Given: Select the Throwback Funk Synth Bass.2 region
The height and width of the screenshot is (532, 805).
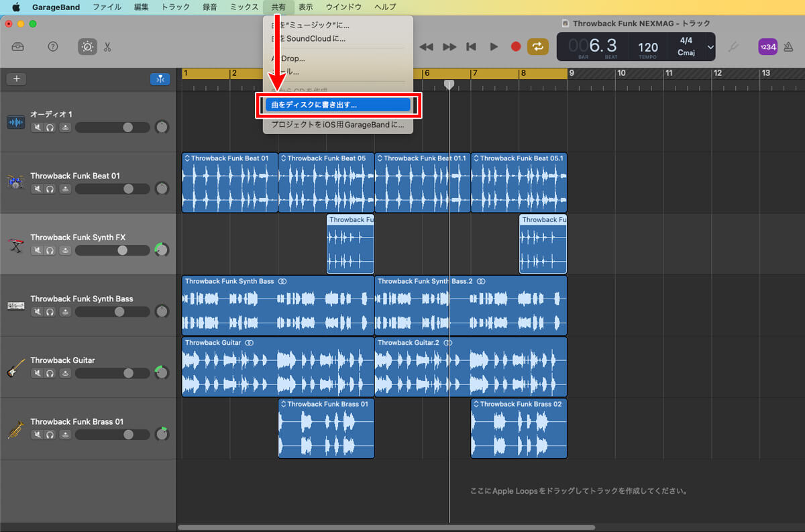Looking at the screenshot, I should pos(470,305).
